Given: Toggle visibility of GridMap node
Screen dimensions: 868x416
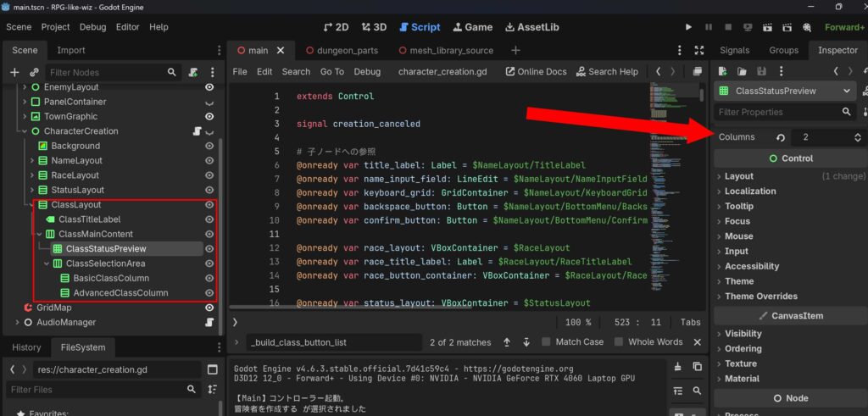Looking at the screenshot, I should coord(209,308).
